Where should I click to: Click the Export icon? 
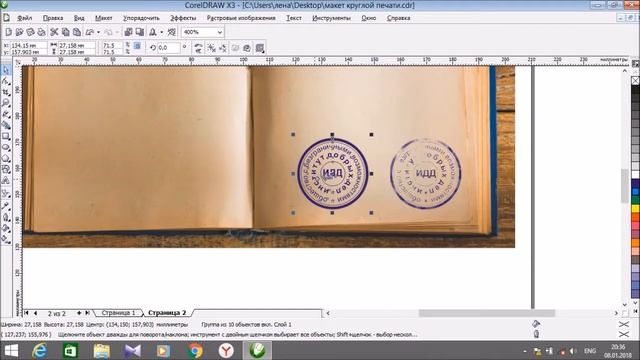pos(140,32)
